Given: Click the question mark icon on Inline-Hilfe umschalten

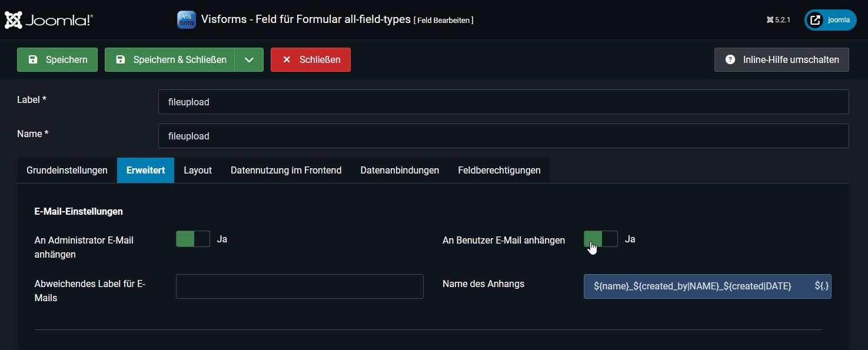Looking at the screenshot, I should tap(730, 59).
